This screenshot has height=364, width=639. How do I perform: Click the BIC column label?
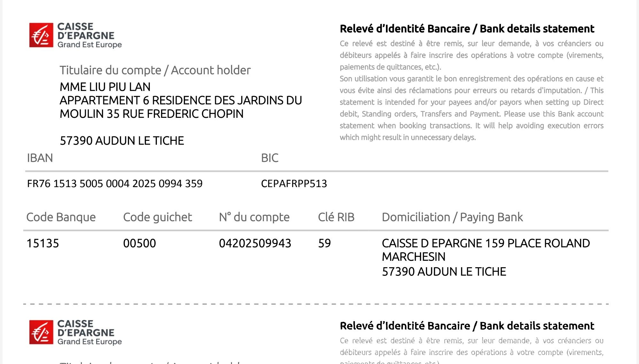(270, 158)
